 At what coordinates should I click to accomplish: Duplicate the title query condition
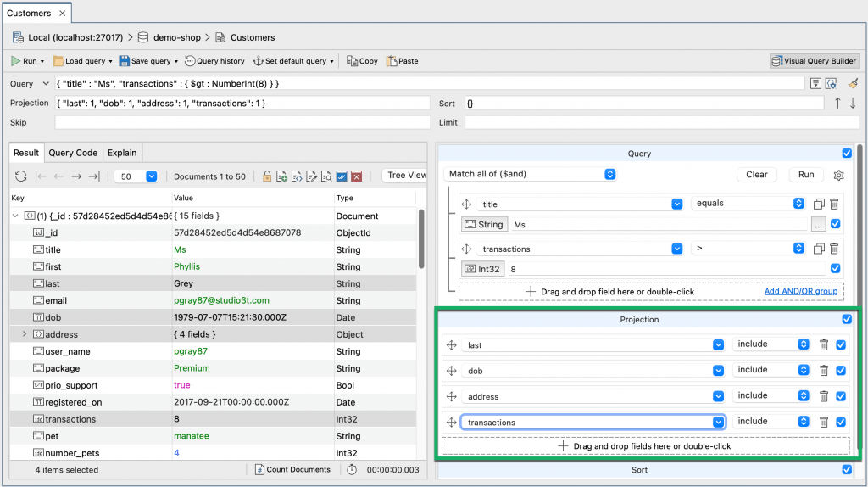tap(819, 204)
